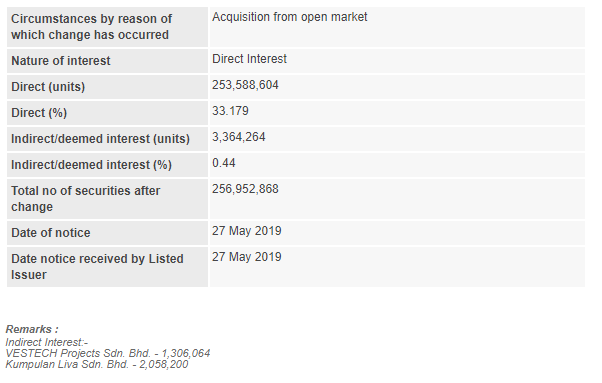Click 'Indirect/deemed interest (units)' label
602x383 pixels.
click(101, 139)
